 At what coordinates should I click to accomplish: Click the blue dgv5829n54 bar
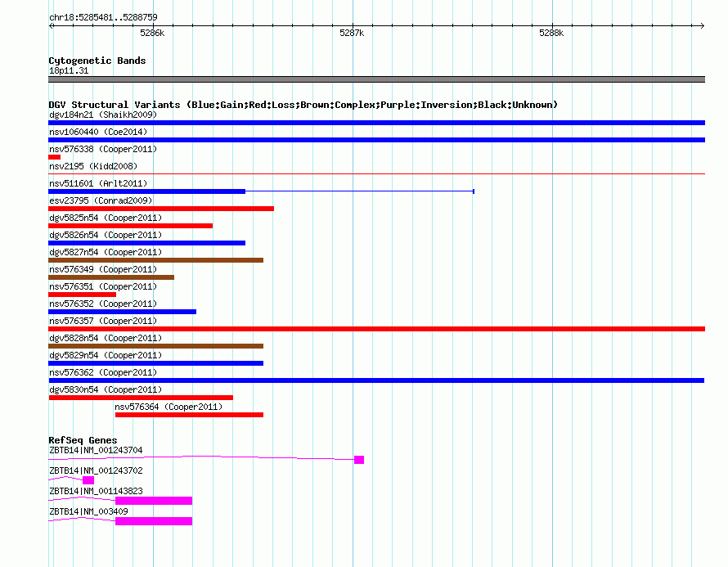click(156, 363)
